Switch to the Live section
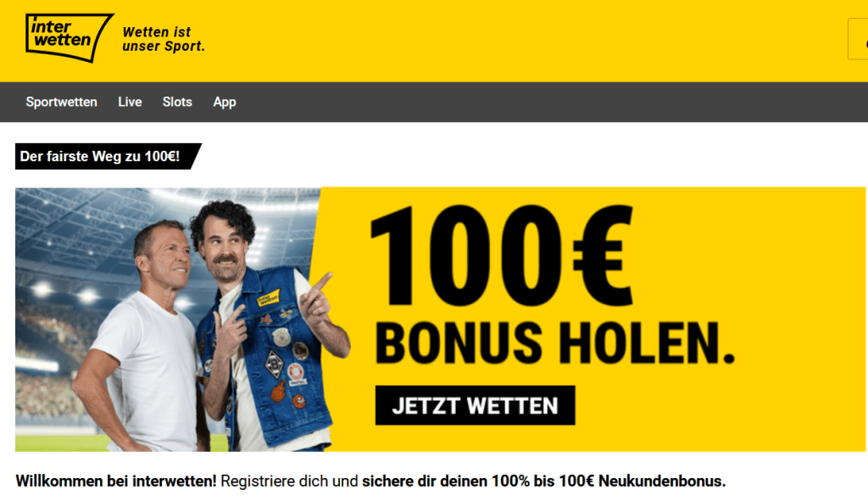This screenshot has height=501, width=868. [130, 102]
